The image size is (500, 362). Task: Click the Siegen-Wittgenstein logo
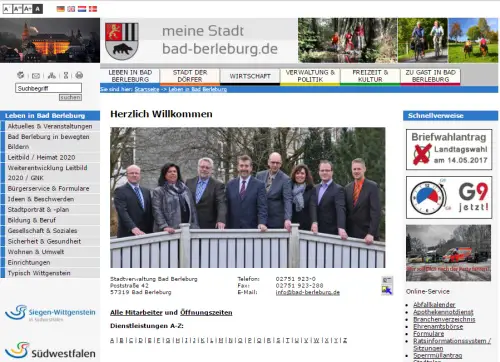coord(50,313)
